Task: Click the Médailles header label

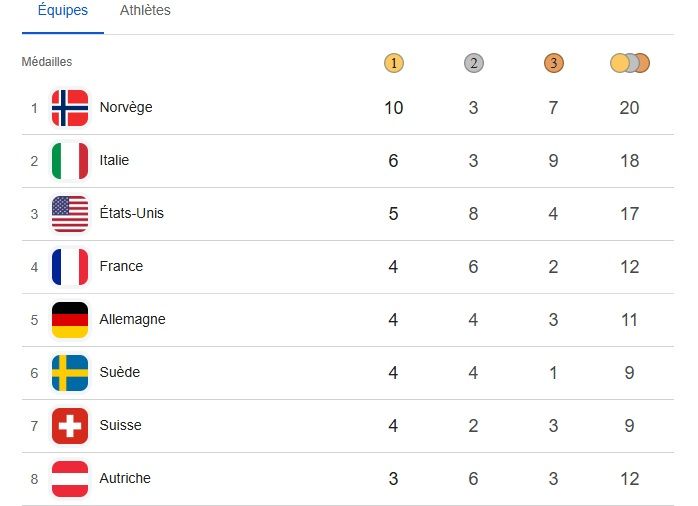Action: [x=47, y=62]
